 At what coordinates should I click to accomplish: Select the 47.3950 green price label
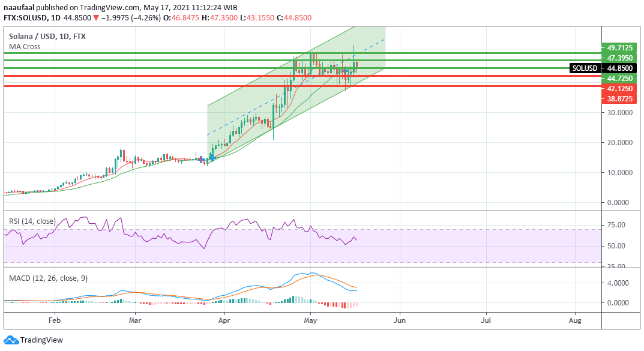coord(619,58)
